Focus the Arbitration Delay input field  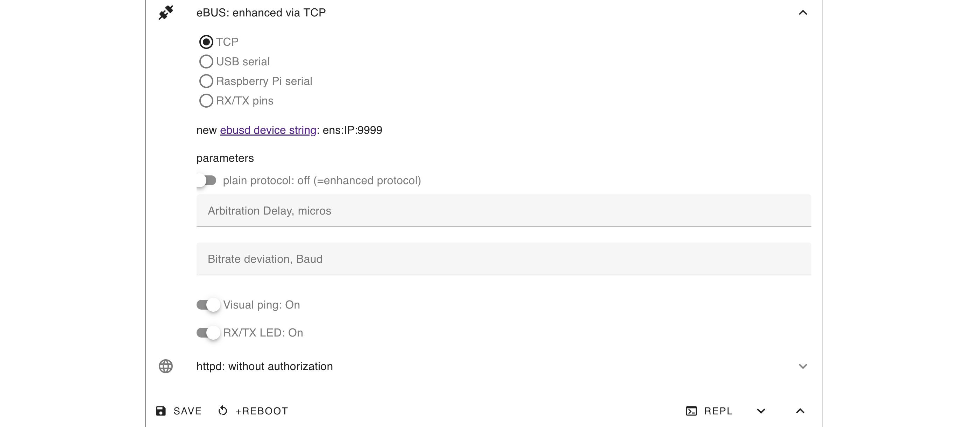tap(504, 211)
